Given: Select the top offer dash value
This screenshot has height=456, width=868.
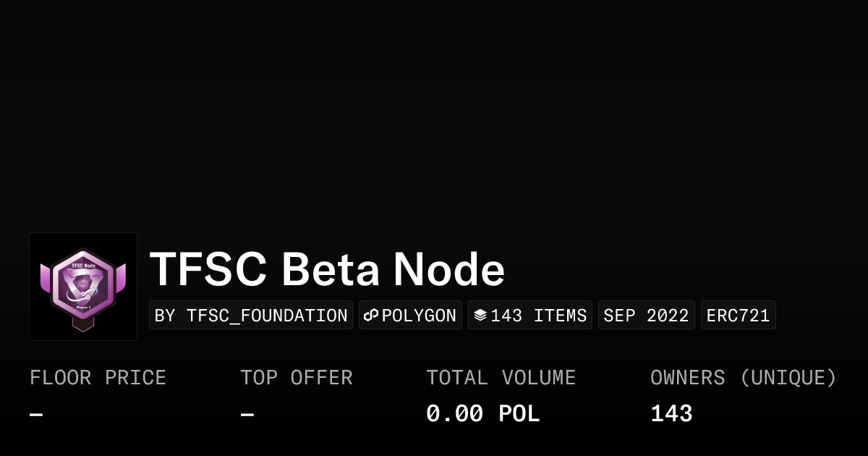Looking at the screenshot, I should [x=247, y=415].
